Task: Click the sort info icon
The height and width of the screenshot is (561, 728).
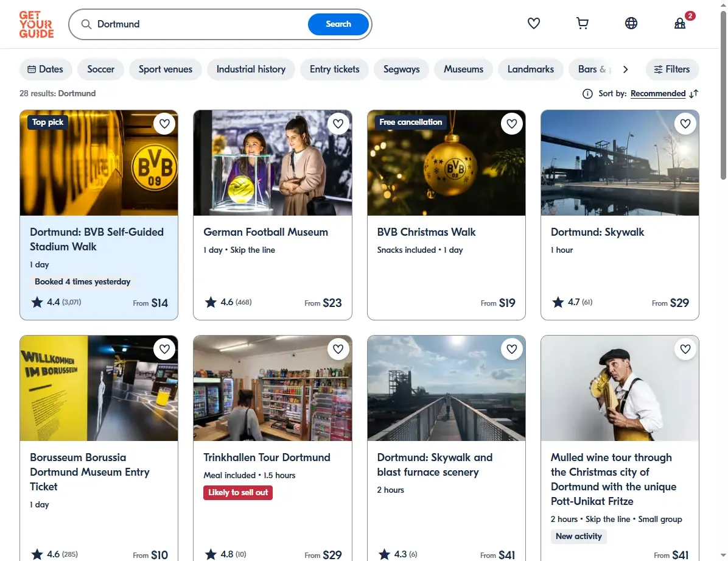Action: pyautogui.click(x=587, y=94)
